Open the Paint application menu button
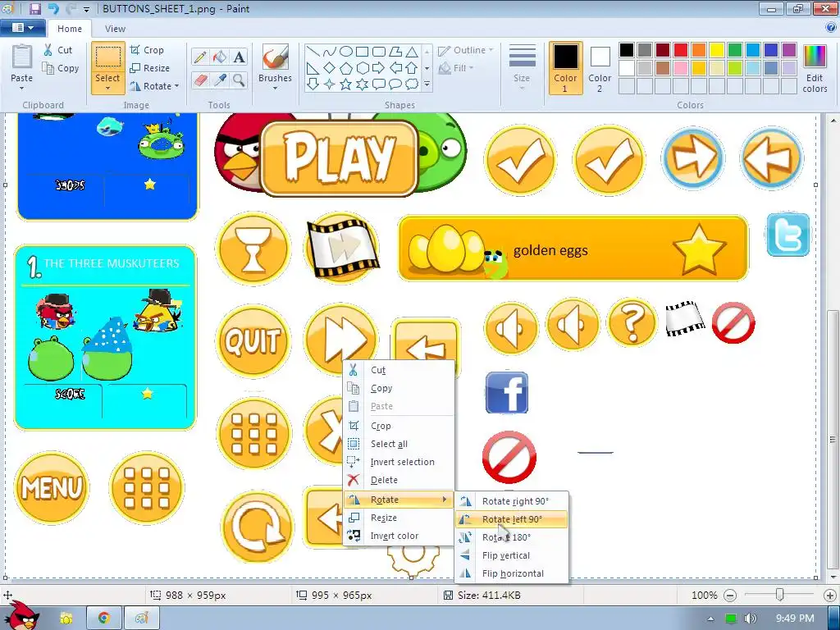840x630 pixels. click(22, 28)
